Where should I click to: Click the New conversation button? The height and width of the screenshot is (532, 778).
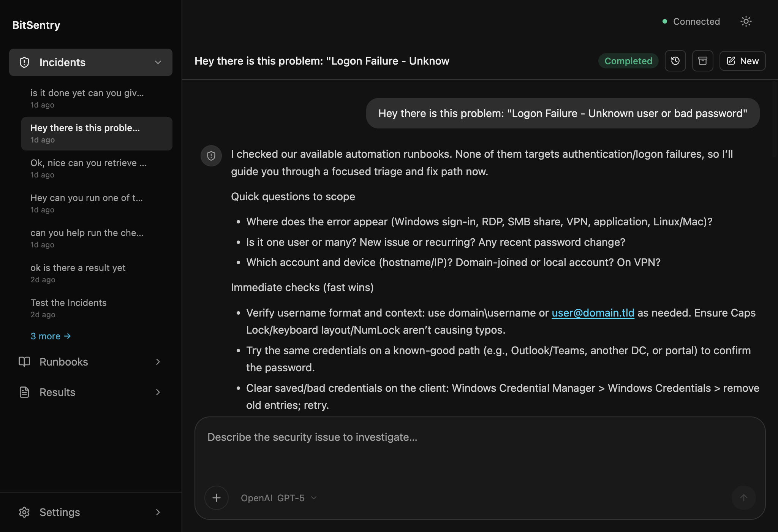click(742, 61)
